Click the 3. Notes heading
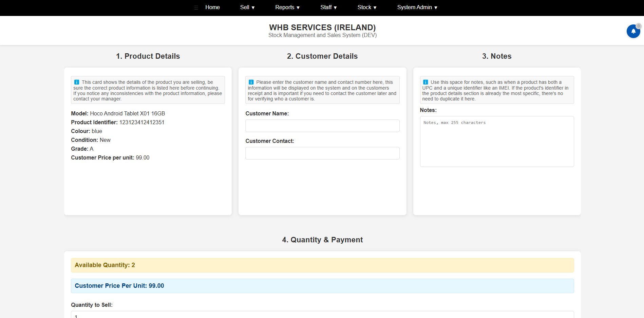This screenshot has width=644, height=318. (x=497, y=56)
